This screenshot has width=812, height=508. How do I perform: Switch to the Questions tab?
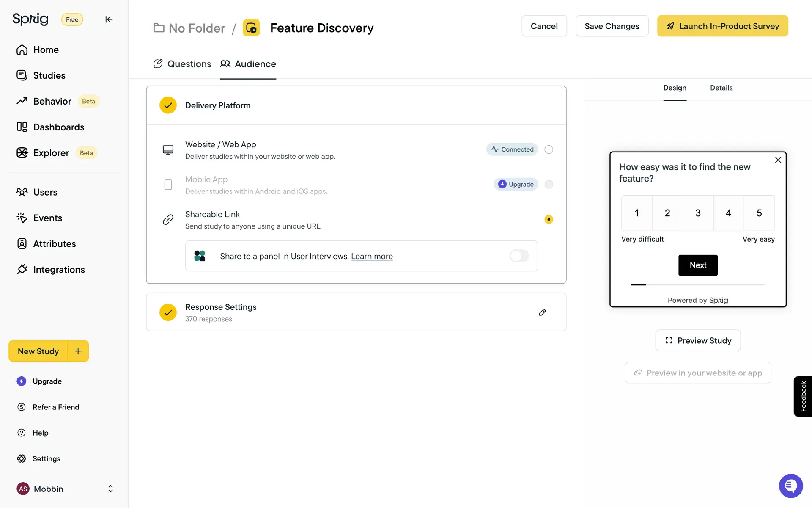tap(182, 64)
